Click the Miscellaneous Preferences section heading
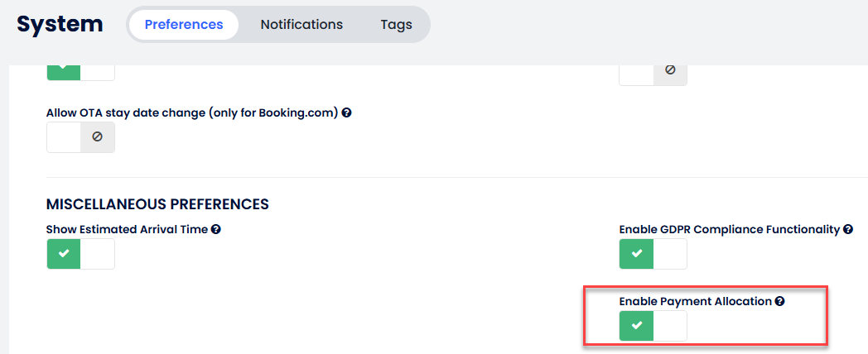This screenshot has width=868, height=354. pyautogui.click(x=157, y=203)
